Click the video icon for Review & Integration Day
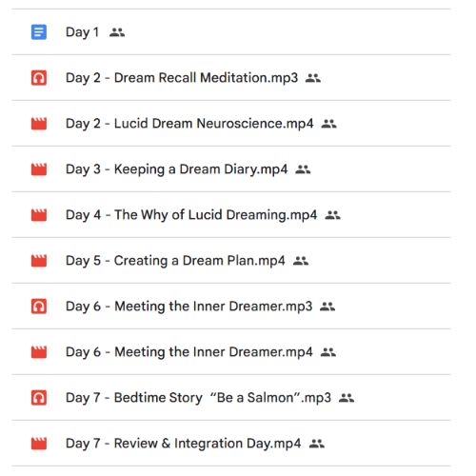This screenshot has height=476, width=476. (39, 444)
